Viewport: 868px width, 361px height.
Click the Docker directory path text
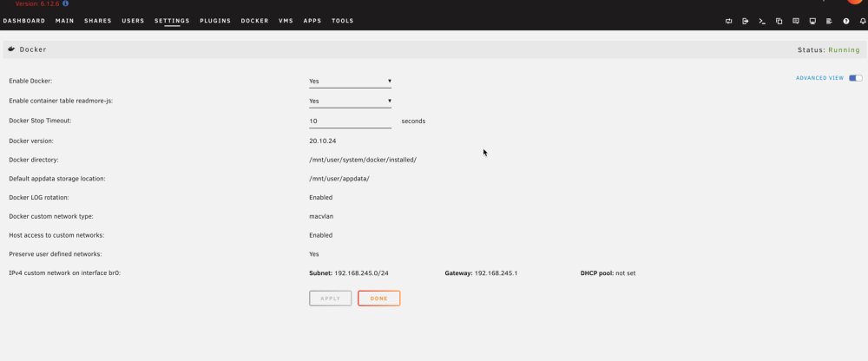pos(363,160)
